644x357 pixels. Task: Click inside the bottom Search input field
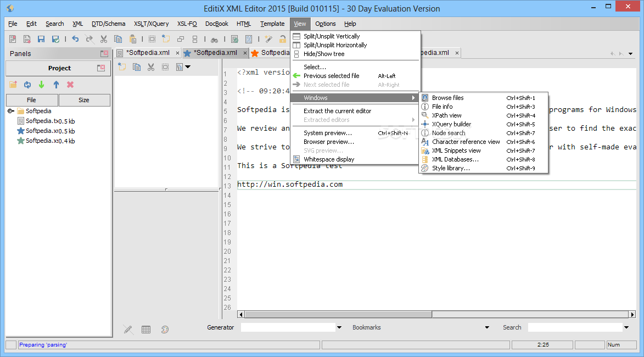[575, 327]
